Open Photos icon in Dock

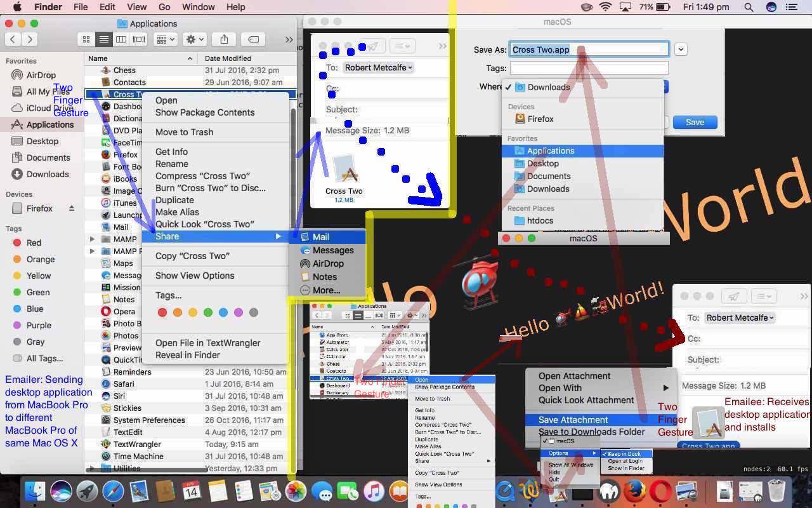point(296,491)
